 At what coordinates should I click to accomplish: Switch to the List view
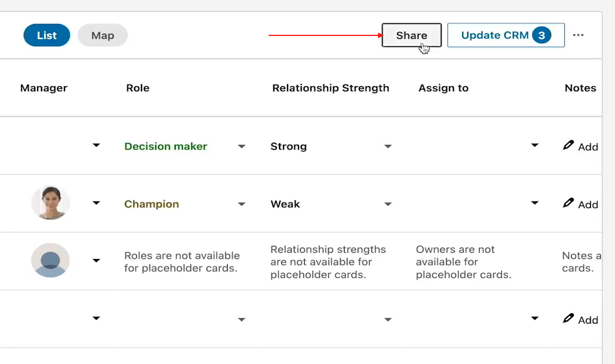coord(46,35)
